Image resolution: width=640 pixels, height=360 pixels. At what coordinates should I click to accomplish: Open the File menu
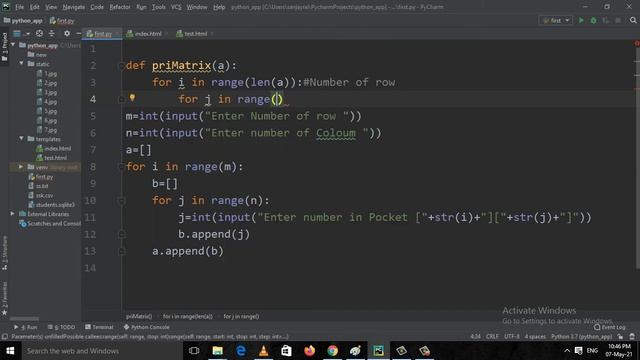click(19, 7)
